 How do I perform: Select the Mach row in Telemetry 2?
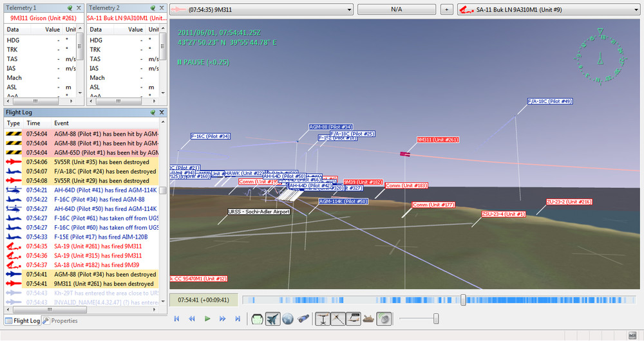point(123,78)
